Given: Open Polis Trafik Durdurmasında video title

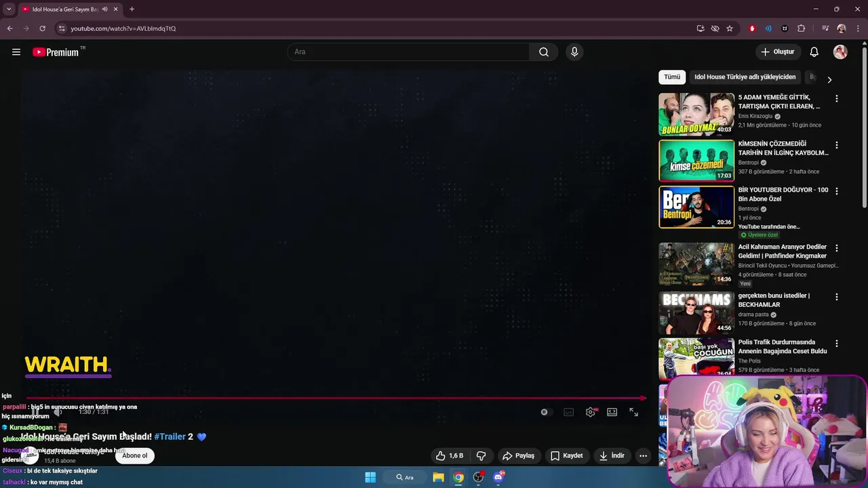Looking at the screenshot, I should pos(782,347).
